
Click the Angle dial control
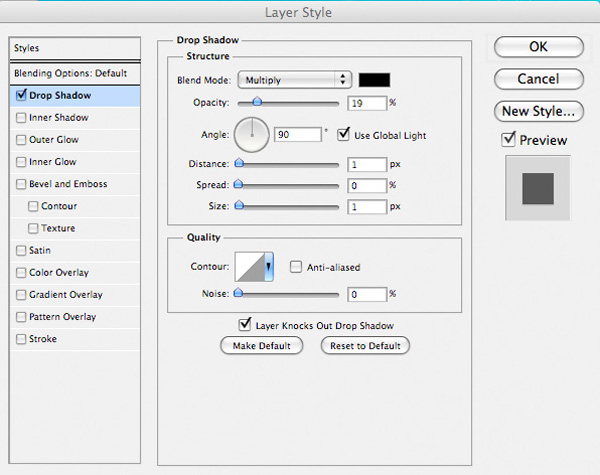click(x=252, y=135)
